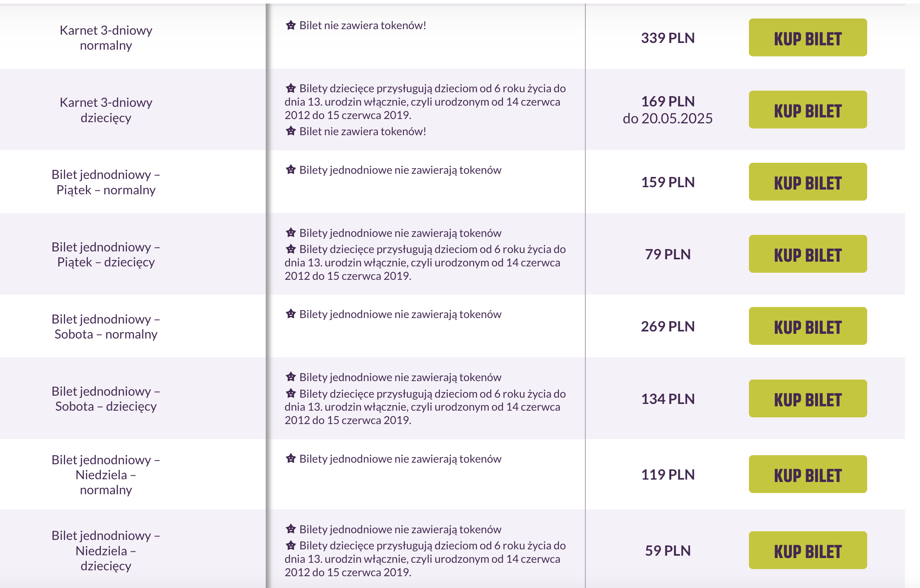Purchase Sunday children's ticket for 59 PLN
The height and width of the screenshot is (588, 920).
point(807,551)
